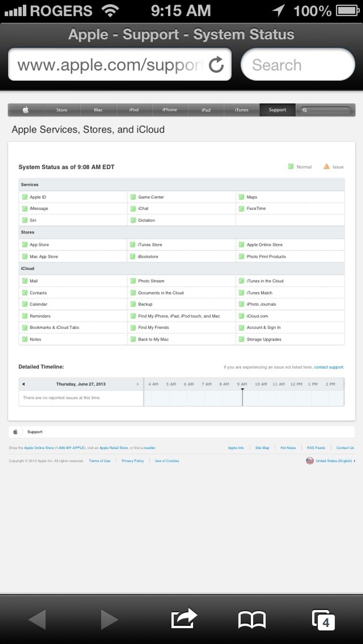
Task: Open the Store tab
Action: (62, 110)
